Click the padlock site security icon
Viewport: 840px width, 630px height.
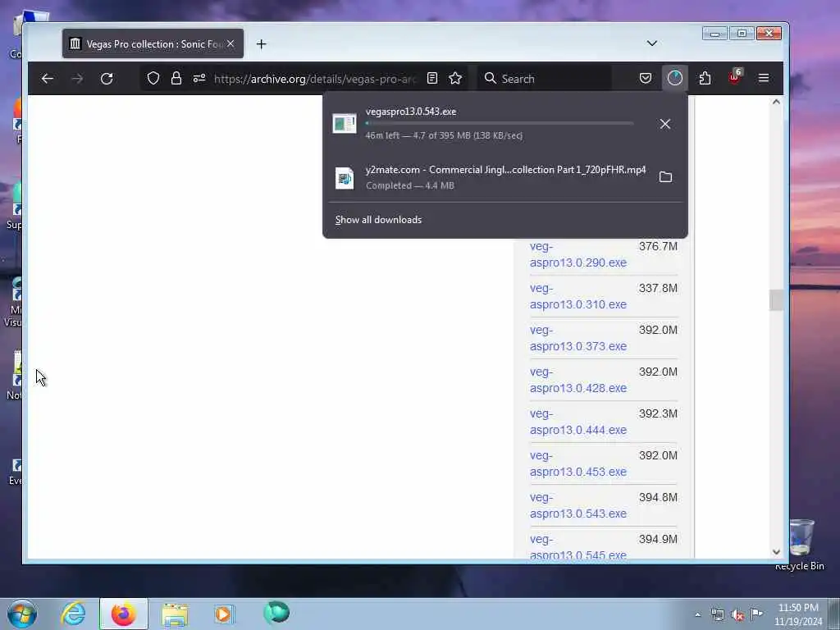pos(176,79)
